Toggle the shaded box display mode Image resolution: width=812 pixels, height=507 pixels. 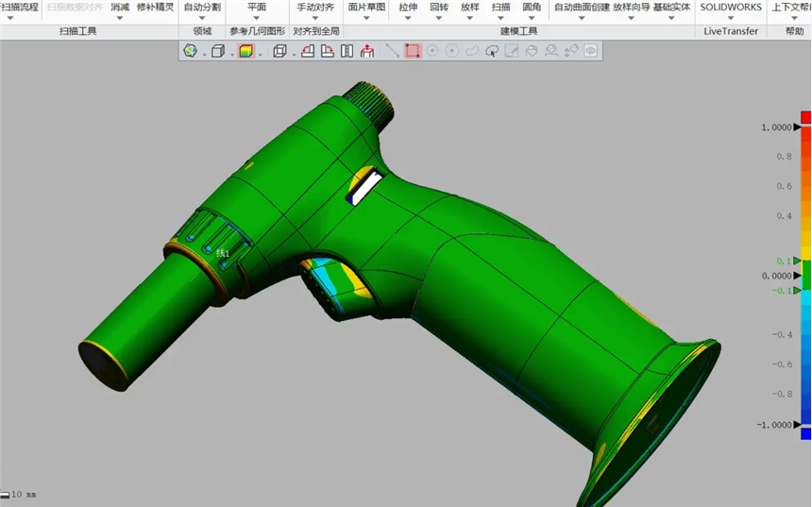pos(217,51)
